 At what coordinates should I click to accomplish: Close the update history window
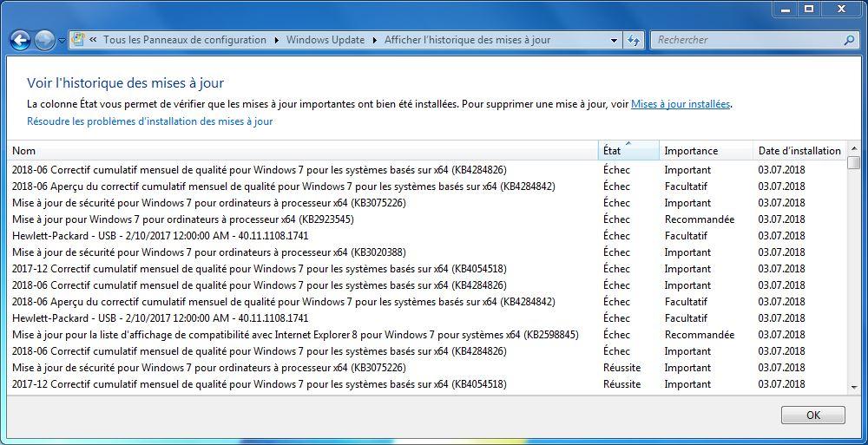click(x=841, y=9)
